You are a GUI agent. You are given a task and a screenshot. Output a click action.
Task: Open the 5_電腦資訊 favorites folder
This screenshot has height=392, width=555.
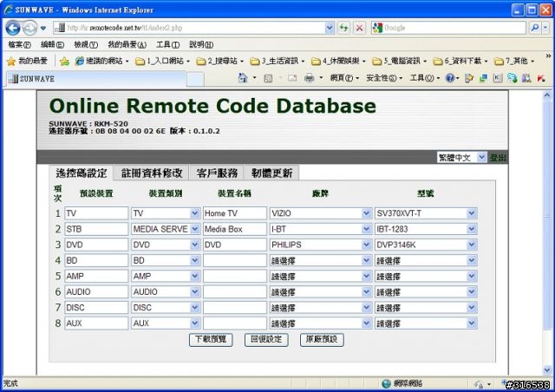coord(399,62)
